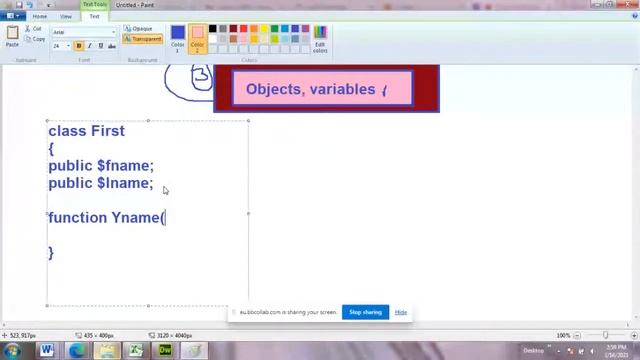
Task: Click zoom out minus button
Action: click(577, 336)
